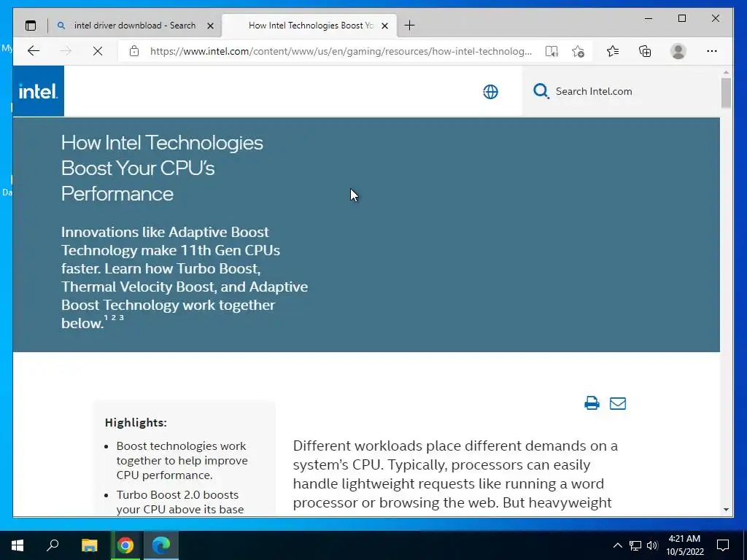The width and height of the screenshot is (747, 560).
Task: Click footnote 1 superscript link
Action: (x=107, y=318)
